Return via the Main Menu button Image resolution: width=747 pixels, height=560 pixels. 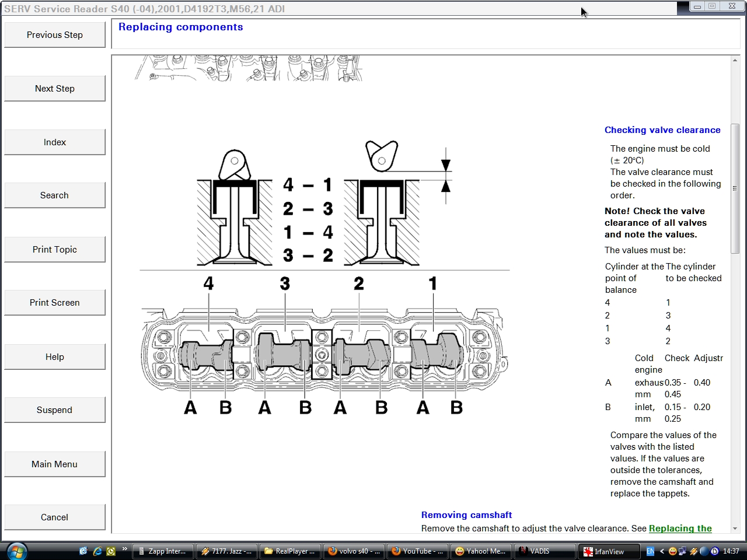coord(55,464)
